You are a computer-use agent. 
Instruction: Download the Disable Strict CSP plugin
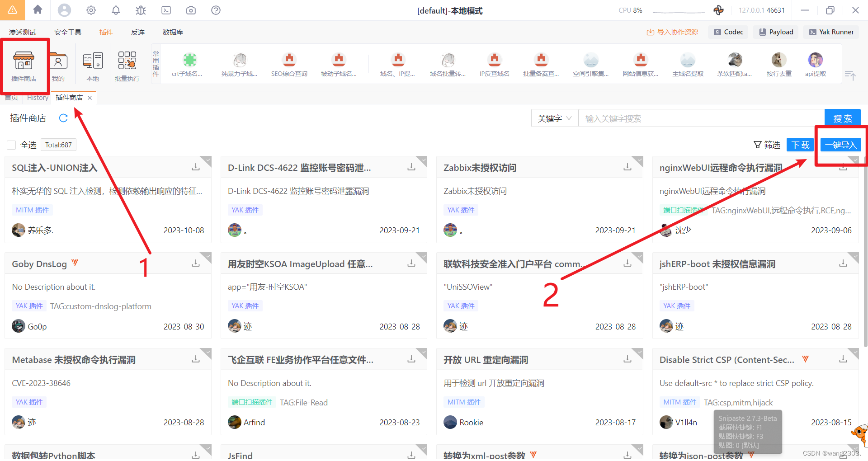tap(843, 359)
